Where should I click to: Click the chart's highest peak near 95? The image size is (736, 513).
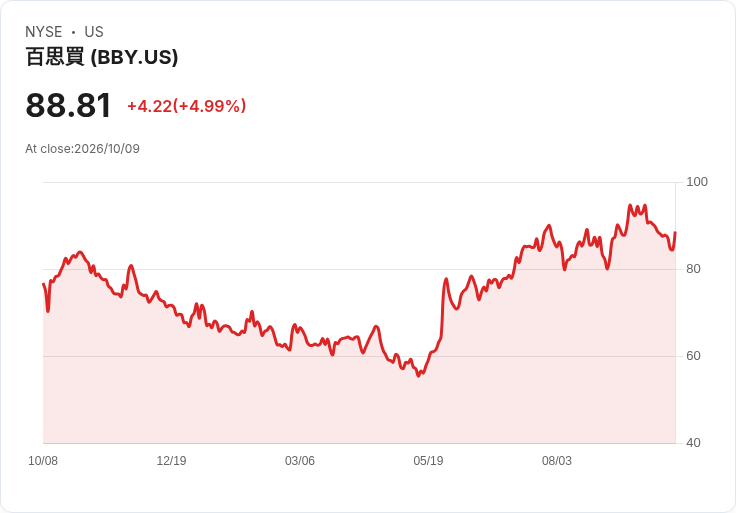pyautogui.click(x=630, y=205)
